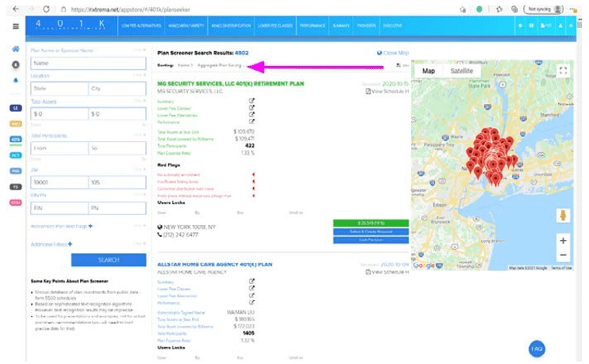Open the hamburger menu in the app header
The image size is (589, 364).
pyautogui.click(x=16, y=26)
